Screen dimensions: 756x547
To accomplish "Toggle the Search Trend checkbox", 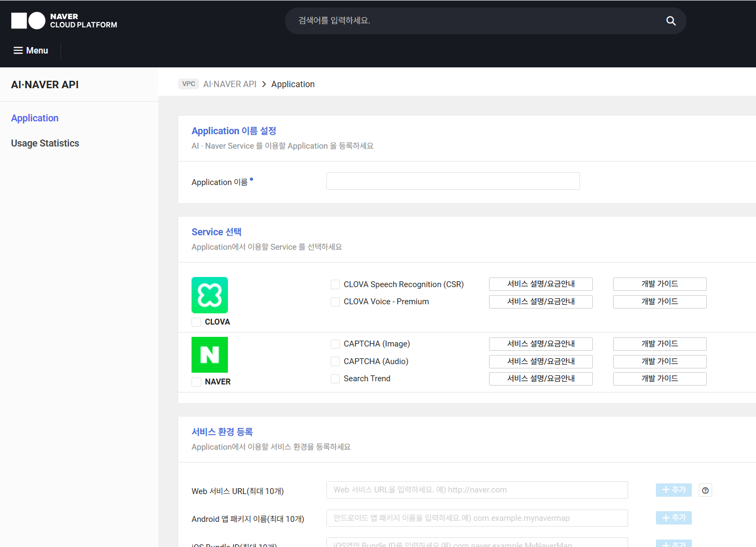I will (x=335, y=379).
